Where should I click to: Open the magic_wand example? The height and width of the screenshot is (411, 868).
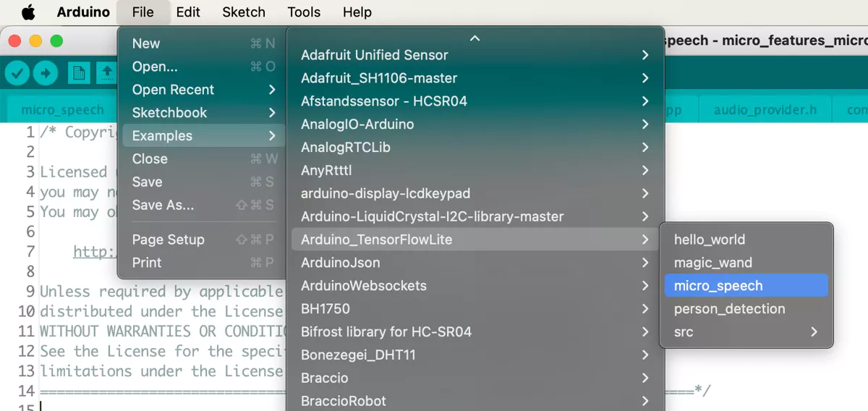746,263
